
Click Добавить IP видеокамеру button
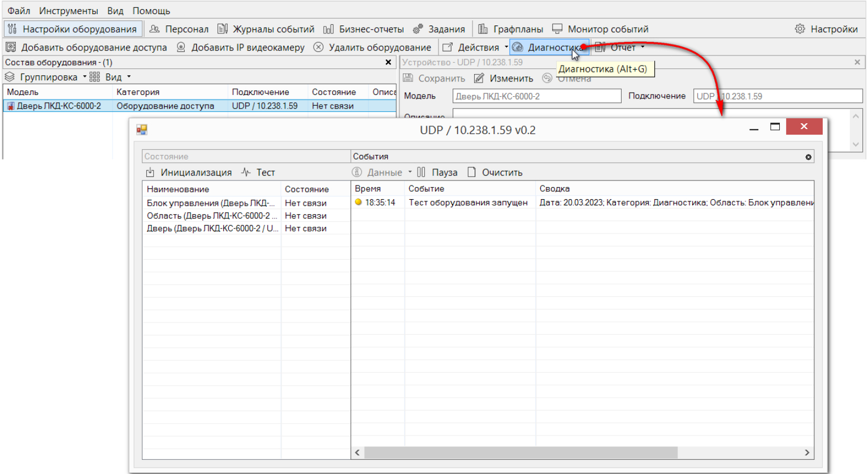click(241, 48)
